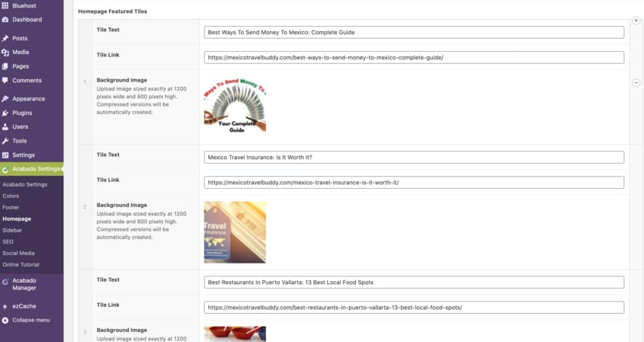
Task: Edit Tile Link for send-money-to-mexico guide
Action: (x=414, y=57)
